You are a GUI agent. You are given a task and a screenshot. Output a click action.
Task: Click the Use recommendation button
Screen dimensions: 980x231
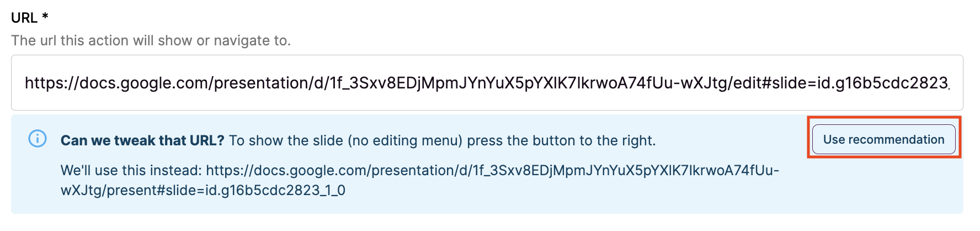click(x=883, y=139)
